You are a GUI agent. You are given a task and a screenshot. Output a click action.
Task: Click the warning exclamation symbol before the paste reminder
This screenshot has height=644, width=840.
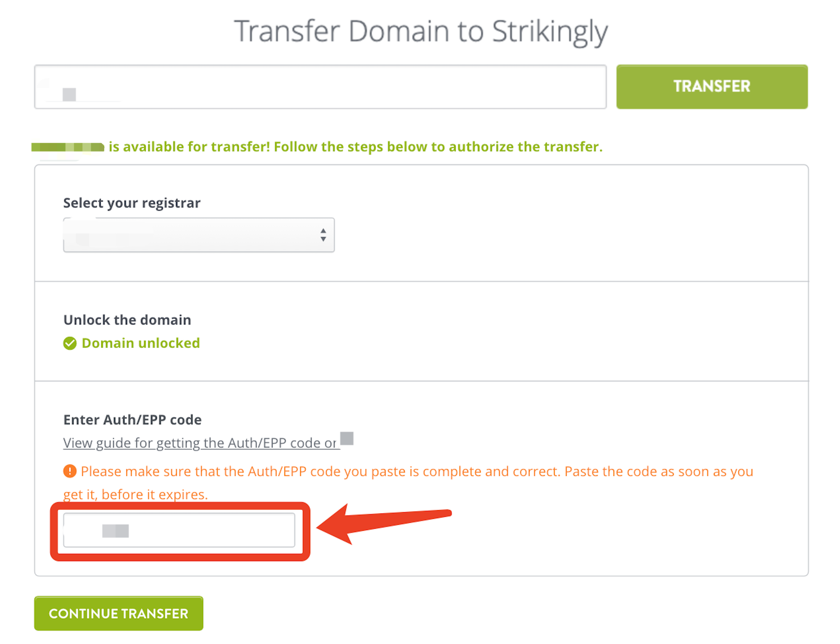coord(70,471)
